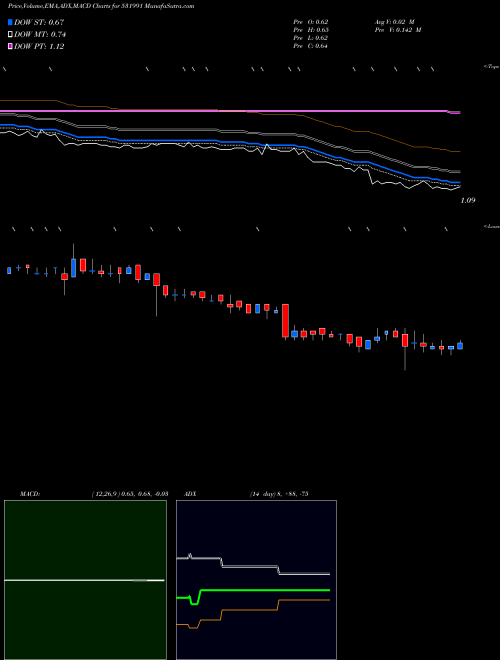This screenshot has width=500, height=660.
Task: Click the lower label at the right edge of the chart
Action: pos(492,226)
